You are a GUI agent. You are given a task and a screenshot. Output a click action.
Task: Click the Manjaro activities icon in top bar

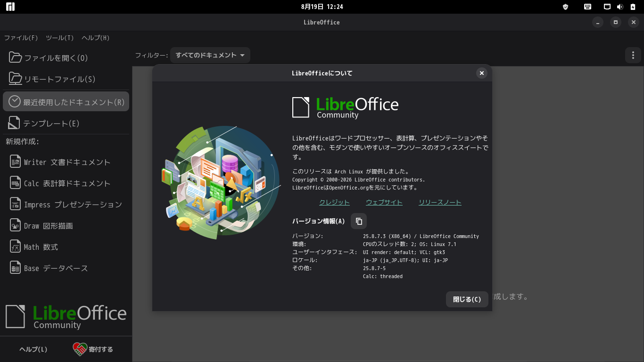coord(10,7)
